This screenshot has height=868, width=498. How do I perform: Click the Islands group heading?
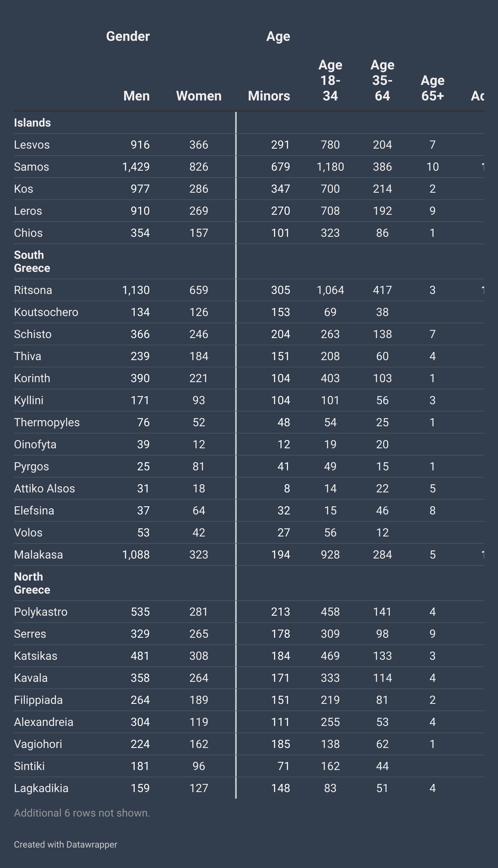[x=32, y=123]
